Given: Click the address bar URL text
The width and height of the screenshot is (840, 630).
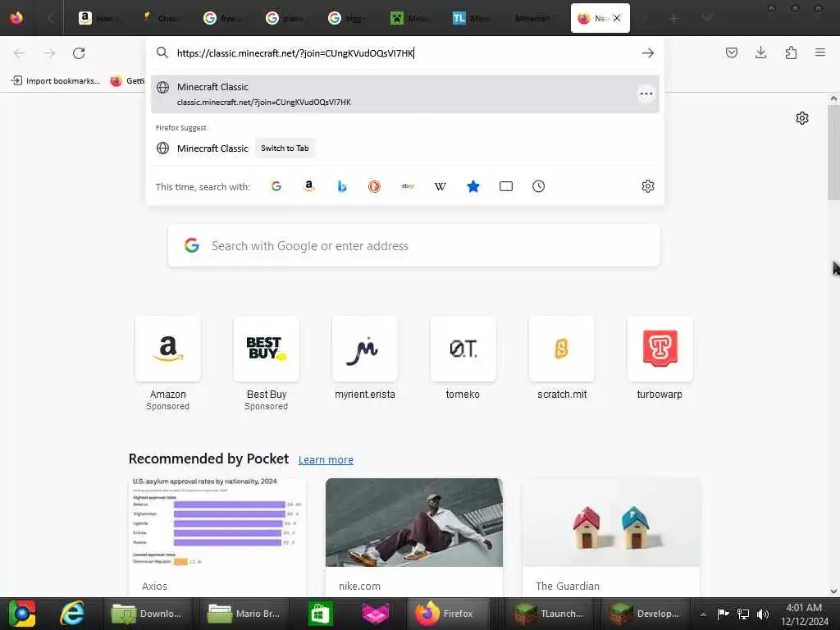Looking at the screenshot, I should tap(295, 53).
